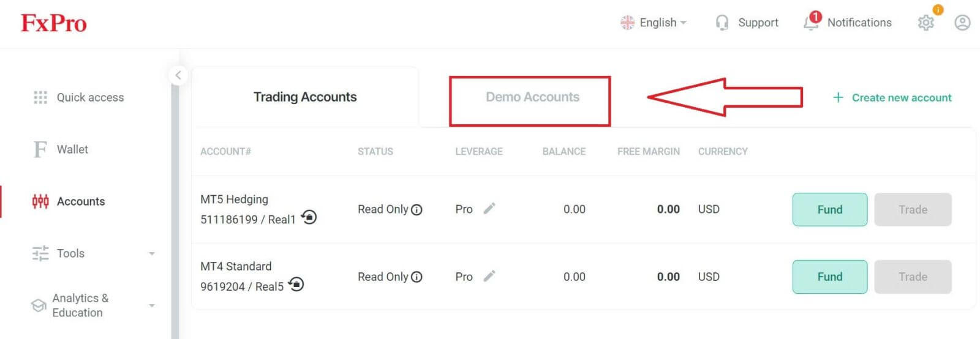
Task: Click the LEVERAGE column header
Action: [x=479, y=151]
